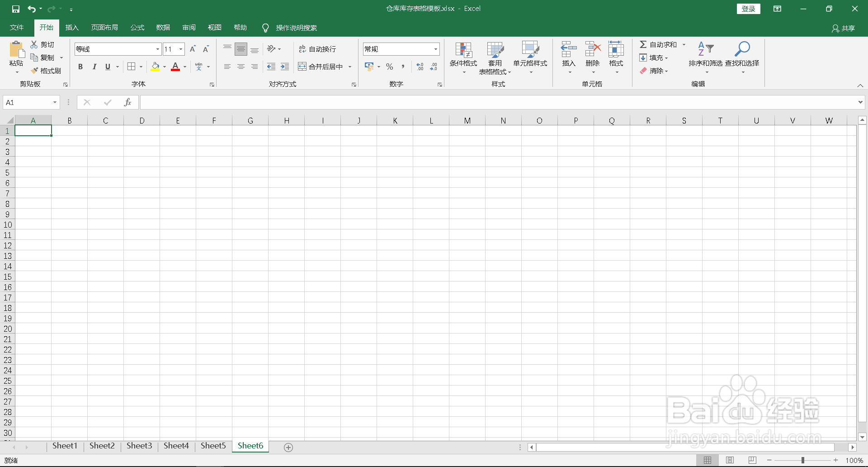Screen dimensions: 868x467
Task: Toggle middle vertical alignment
Action: (241, 49)
